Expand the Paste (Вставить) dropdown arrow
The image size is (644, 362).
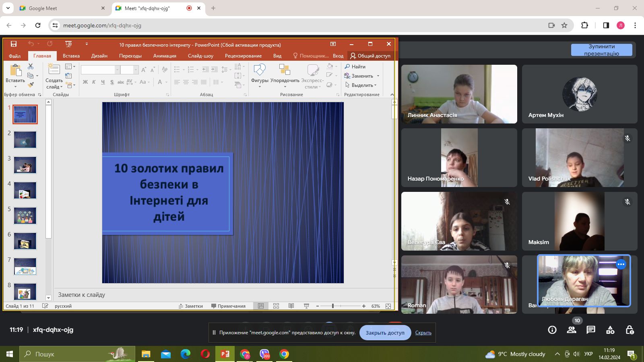click(x=15, y=86)
